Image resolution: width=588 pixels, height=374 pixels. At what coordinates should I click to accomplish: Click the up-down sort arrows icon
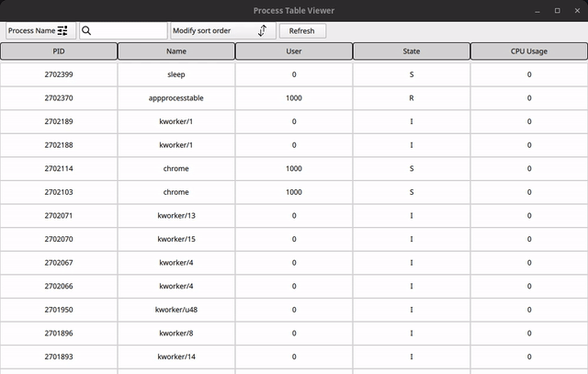tap(262, 31)
